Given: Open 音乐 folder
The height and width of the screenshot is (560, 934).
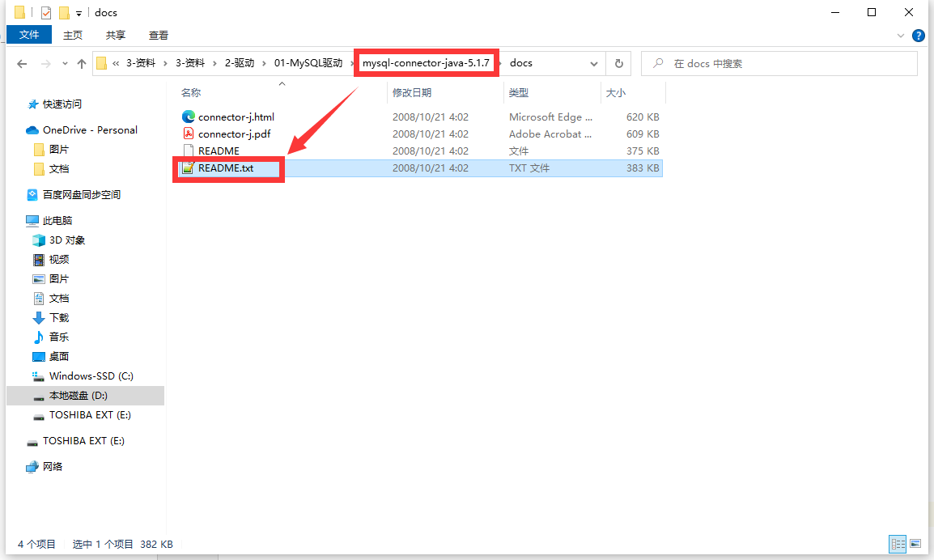Looking at the screenshot, I should pos(59,337).
